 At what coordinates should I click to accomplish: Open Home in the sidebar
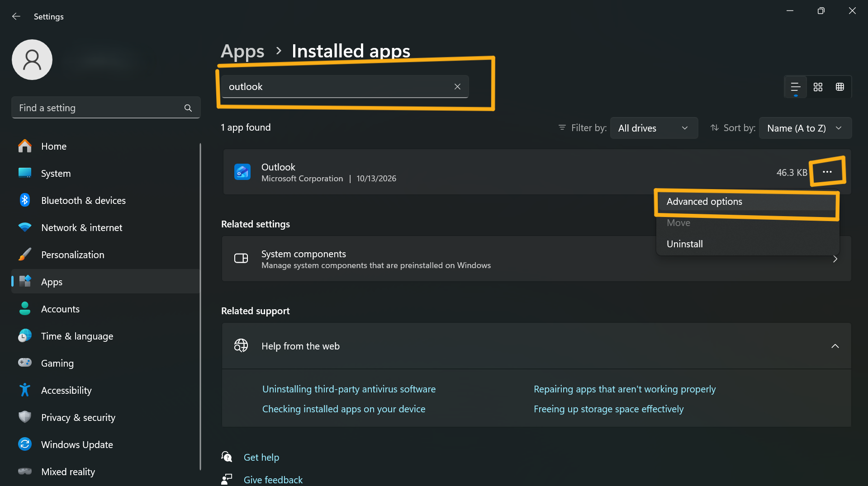[105, 146]
